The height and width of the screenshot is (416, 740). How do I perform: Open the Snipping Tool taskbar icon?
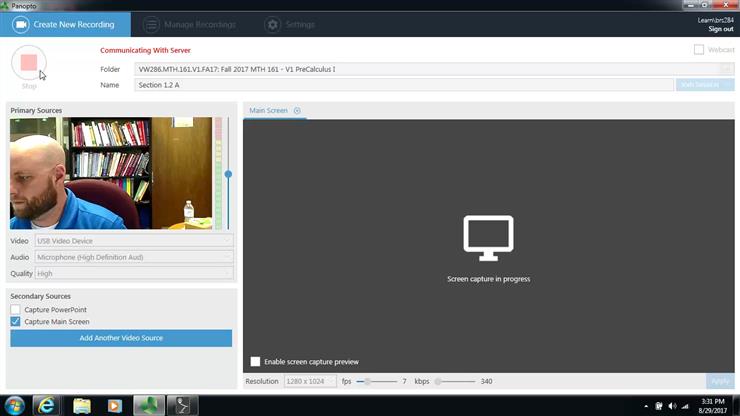182,405
